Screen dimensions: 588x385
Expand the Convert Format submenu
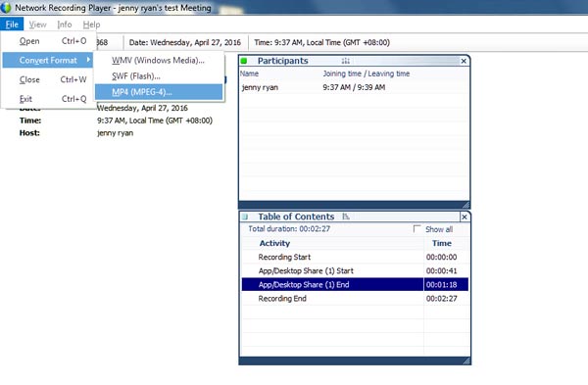coord(48,60)
